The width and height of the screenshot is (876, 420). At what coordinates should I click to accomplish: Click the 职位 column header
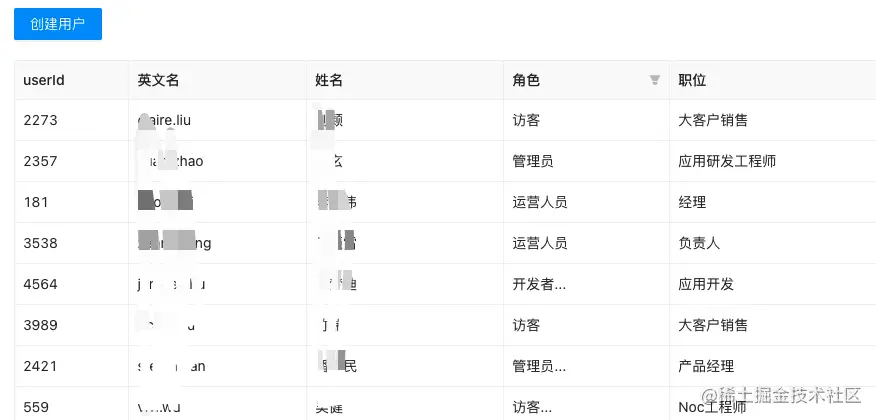coord(692,80)
